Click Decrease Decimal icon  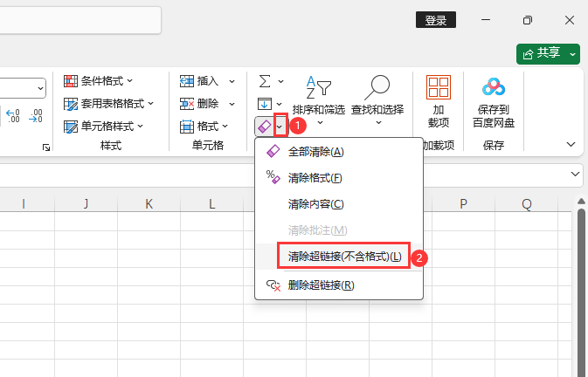pyautogui.click(x=36, y=116)
